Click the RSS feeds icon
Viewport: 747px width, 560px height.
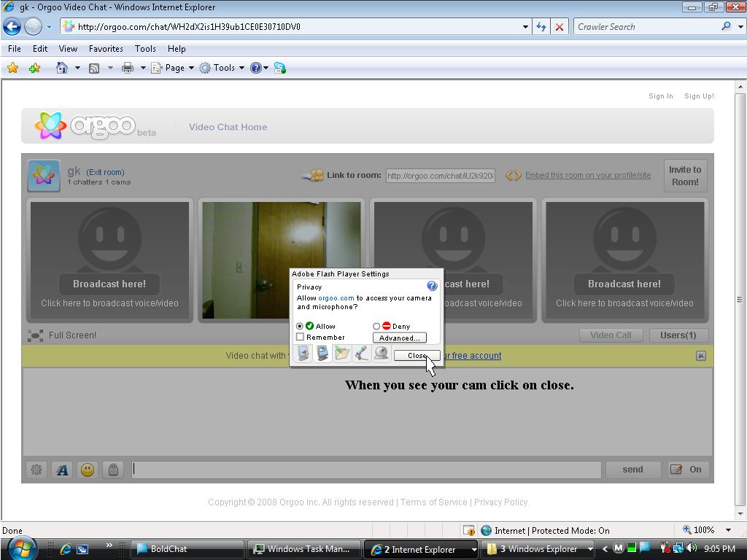point(94,69)
